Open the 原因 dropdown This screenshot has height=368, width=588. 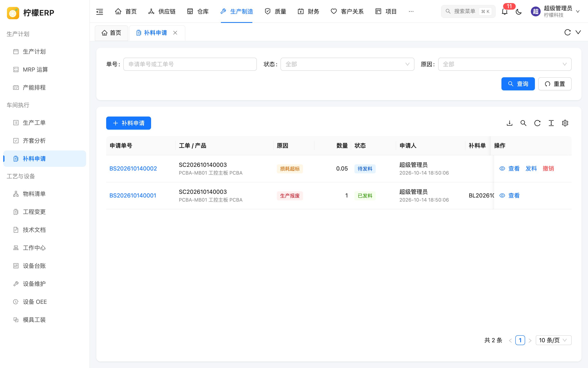505,64
